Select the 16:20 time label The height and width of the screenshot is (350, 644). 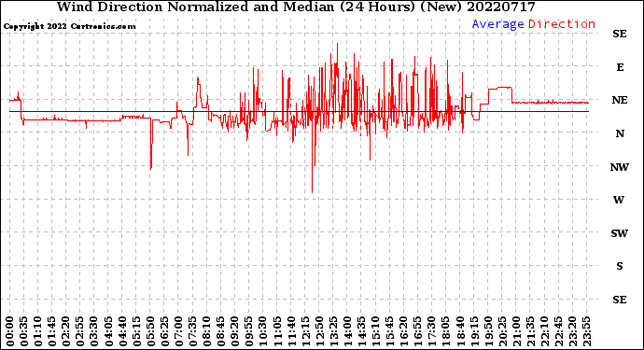tap(403, 331)
